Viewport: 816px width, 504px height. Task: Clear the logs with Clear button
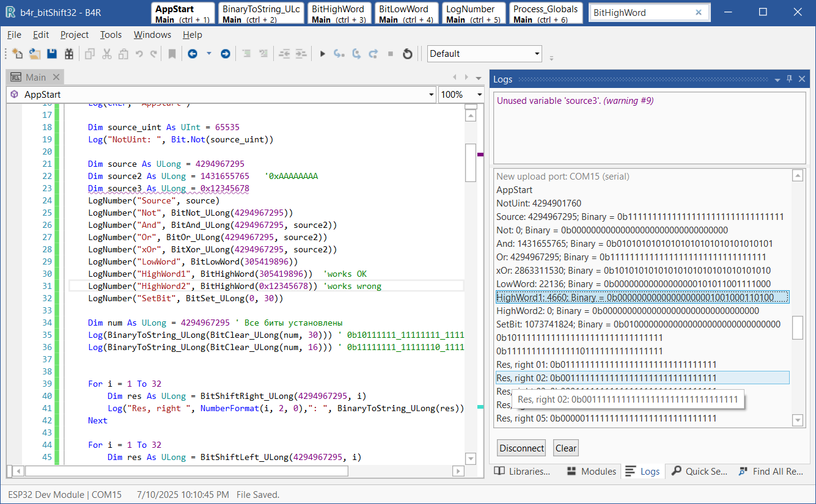[x=566, y=448]
